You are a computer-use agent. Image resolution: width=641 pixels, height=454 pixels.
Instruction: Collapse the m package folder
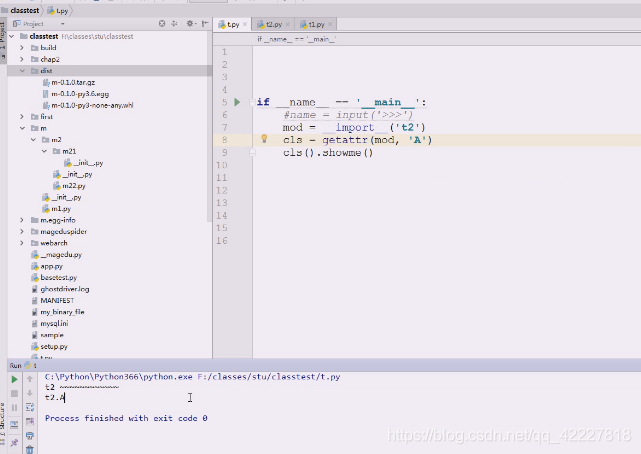(22, 128)
